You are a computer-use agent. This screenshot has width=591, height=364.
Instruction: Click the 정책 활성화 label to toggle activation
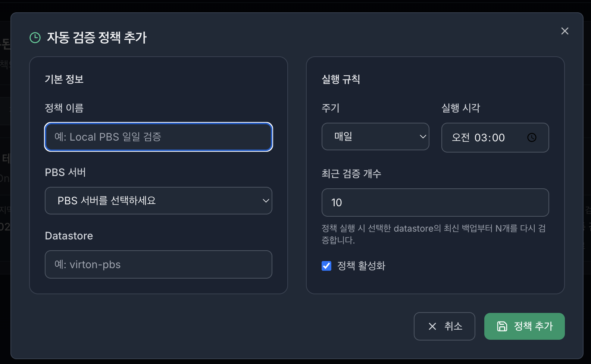(361, 266)
